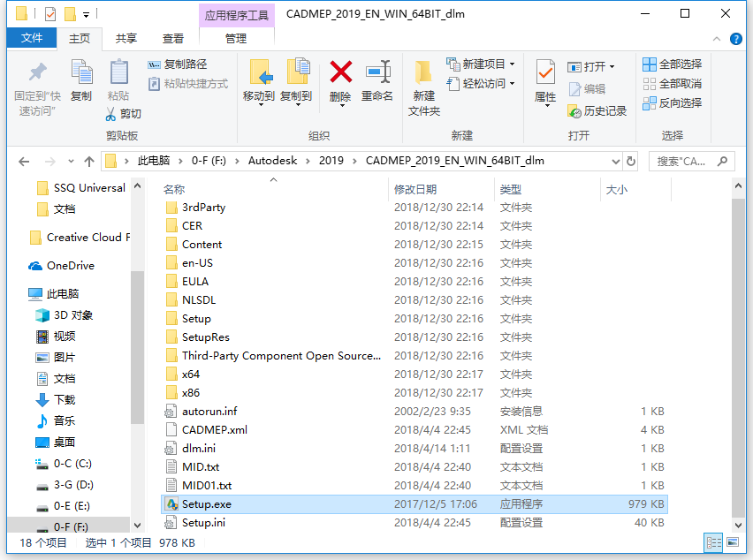Open the Copy To (复制到) menu
The height and width of the screenshot is (560, 753).
(x=296, y=81)
